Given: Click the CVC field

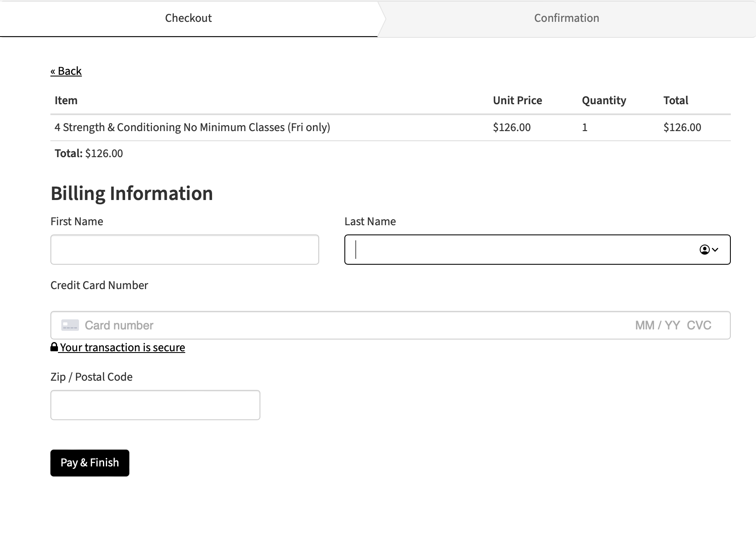Looking at the screenshot, I should coord(699,325).
